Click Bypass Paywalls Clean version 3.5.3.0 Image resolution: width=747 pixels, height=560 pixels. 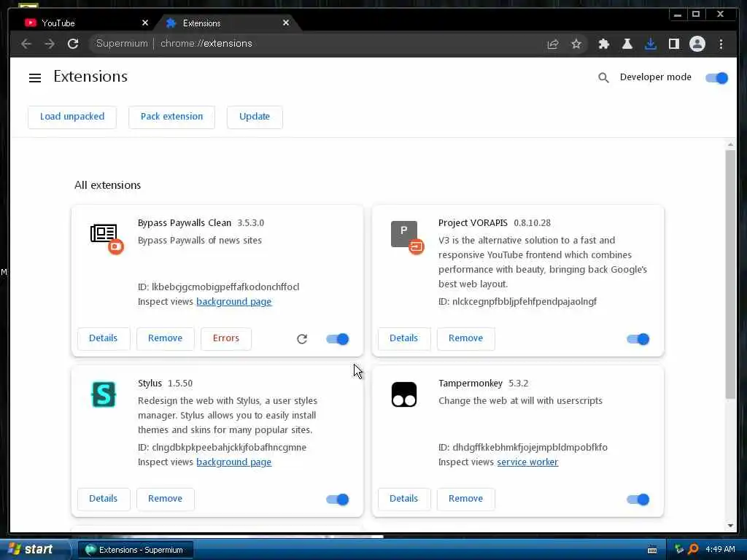pos(251,223)
